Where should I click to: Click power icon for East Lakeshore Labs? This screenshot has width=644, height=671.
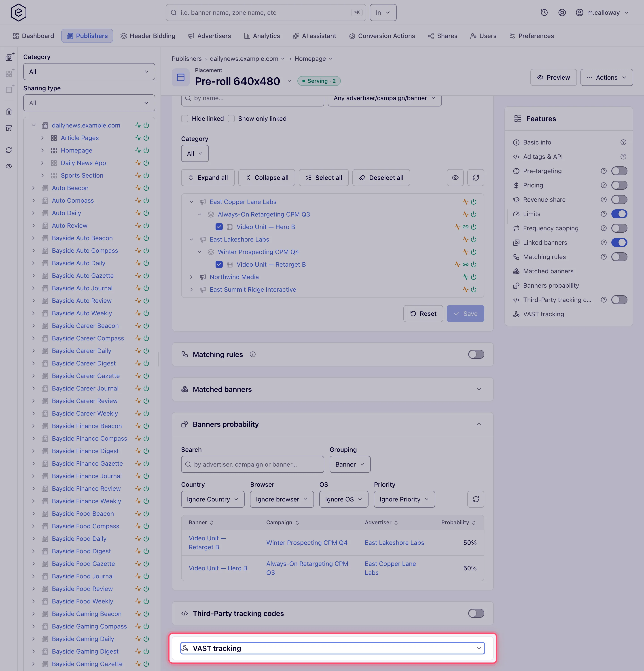(x=474, y=240)
